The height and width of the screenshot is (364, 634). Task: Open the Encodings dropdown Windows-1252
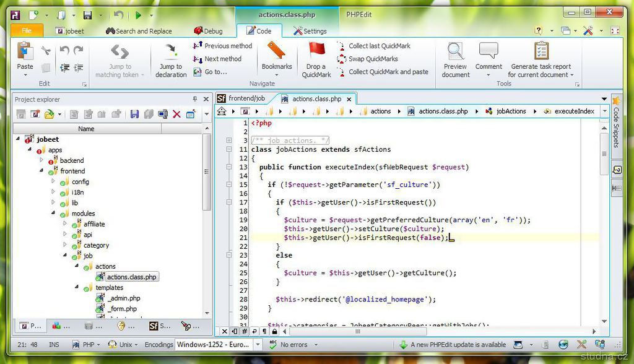tap(259, 345)
